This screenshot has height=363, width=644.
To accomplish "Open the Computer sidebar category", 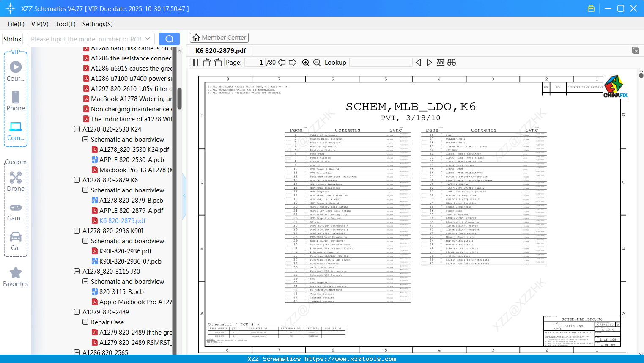I will (16, 131).
